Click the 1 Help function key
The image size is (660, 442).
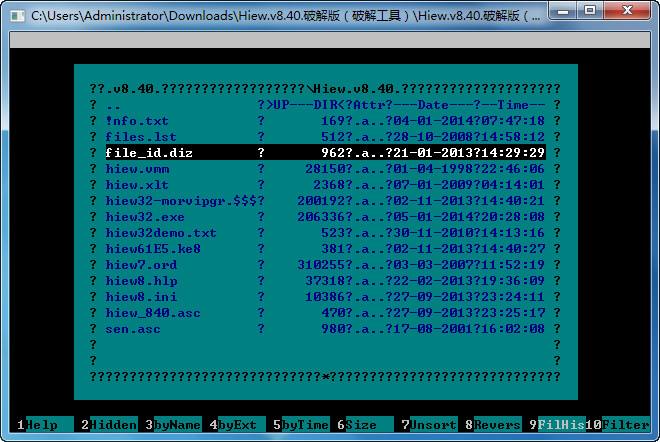[42, 425]
